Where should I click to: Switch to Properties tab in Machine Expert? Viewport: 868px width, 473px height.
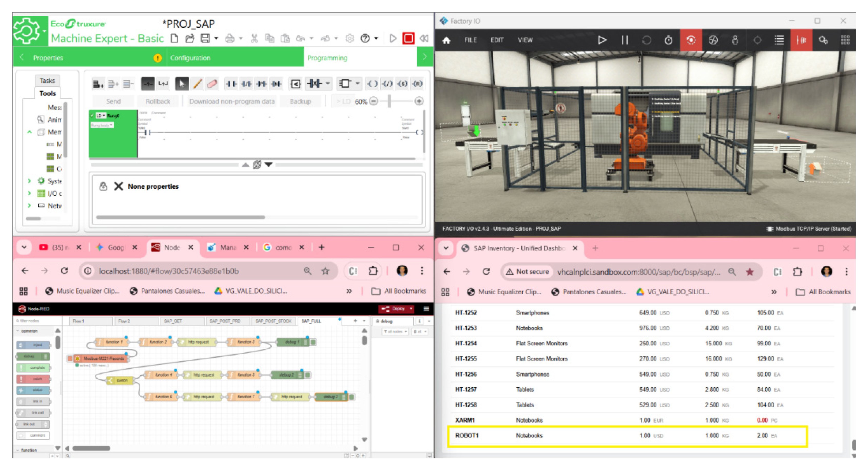[x=48, y=58]
